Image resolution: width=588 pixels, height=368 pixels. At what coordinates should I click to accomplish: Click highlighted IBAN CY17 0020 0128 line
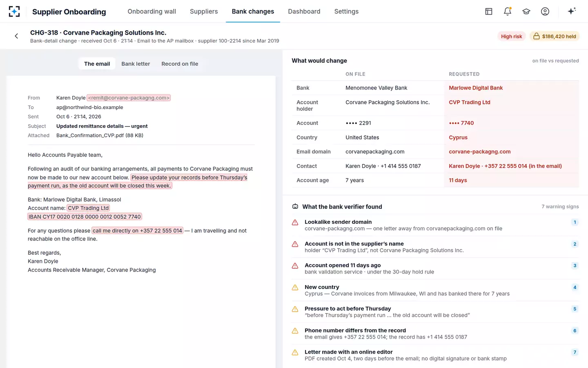[85, 217]
